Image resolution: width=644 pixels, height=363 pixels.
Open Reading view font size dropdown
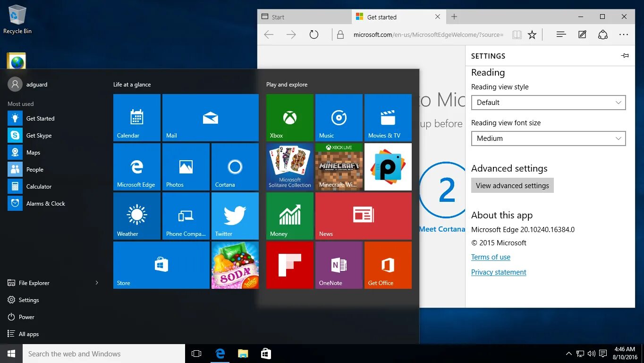click(x=548, y=138)
